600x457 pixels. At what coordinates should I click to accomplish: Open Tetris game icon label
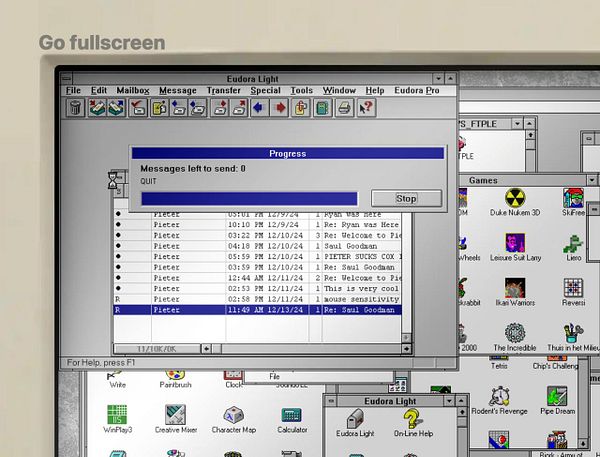[x=499, y=366]
